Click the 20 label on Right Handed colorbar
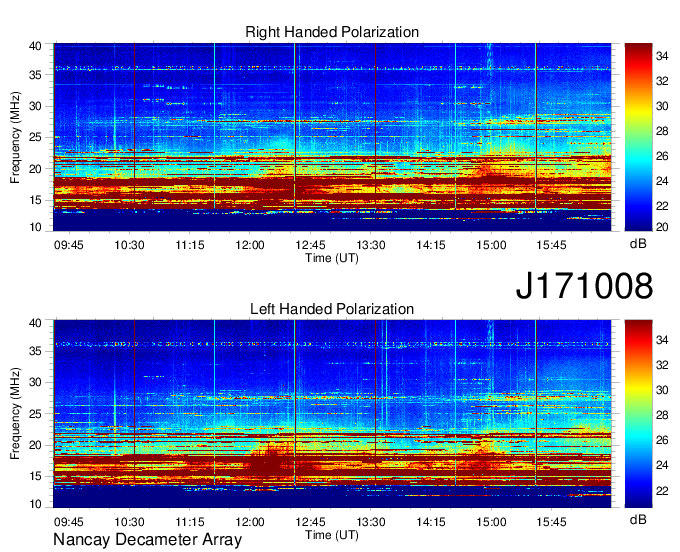 pyautogui.click(x=662, y=227)
